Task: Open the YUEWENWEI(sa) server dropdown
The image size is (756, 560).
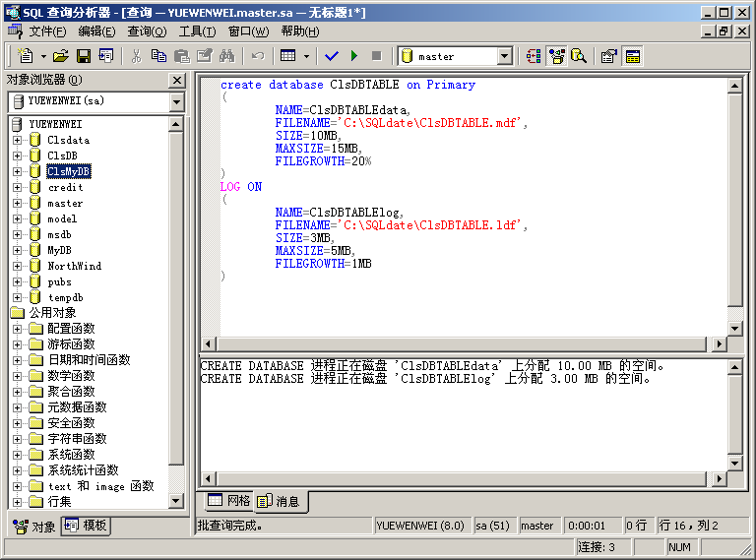Action: tap(176, 101)
